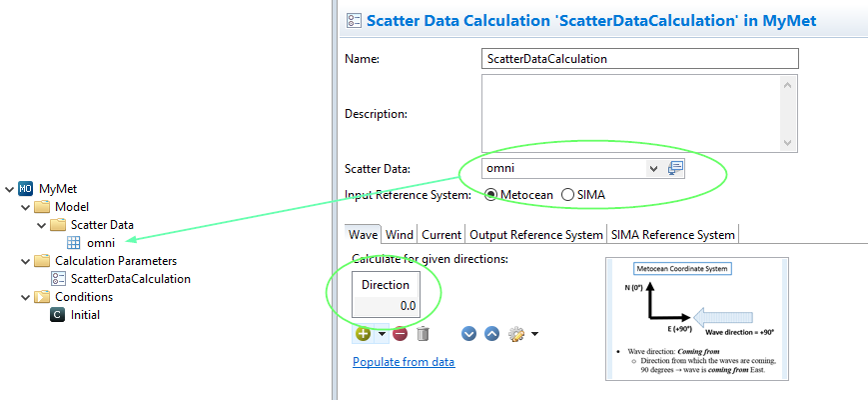Open the Output Reference System tab
868x400 pixels.
click(x=535, y=235)
